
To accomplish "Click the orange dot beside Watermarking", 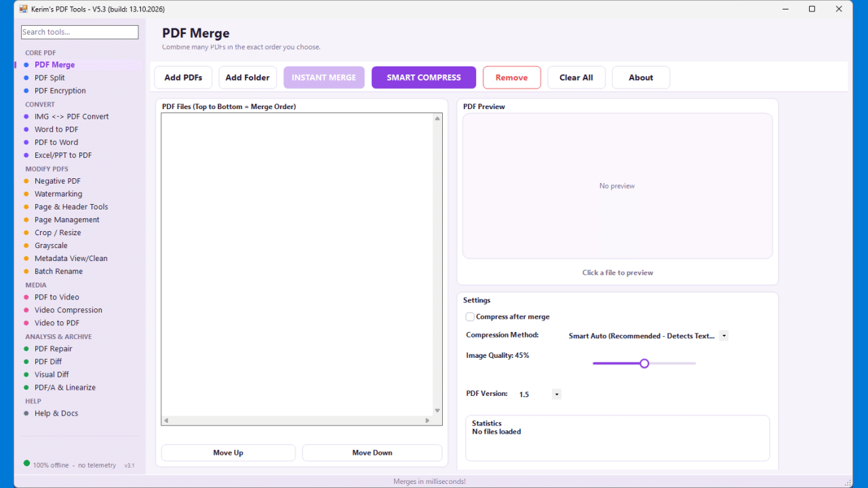I will (x=26, y=194).
